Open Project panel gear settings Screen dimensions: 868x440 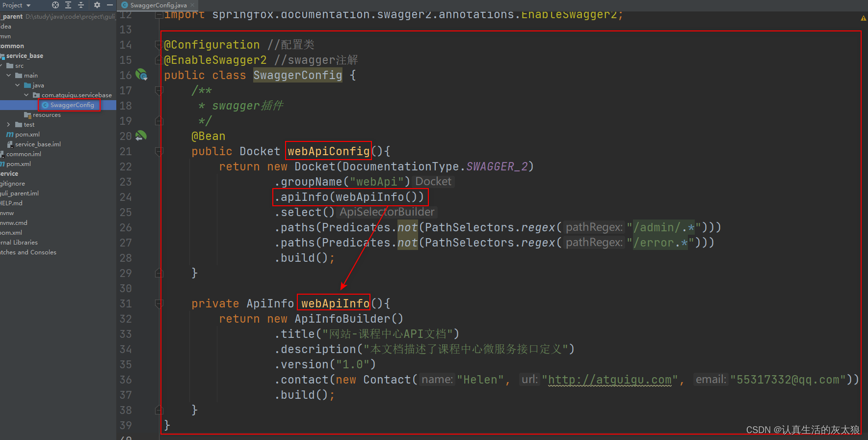click(97, 5)
